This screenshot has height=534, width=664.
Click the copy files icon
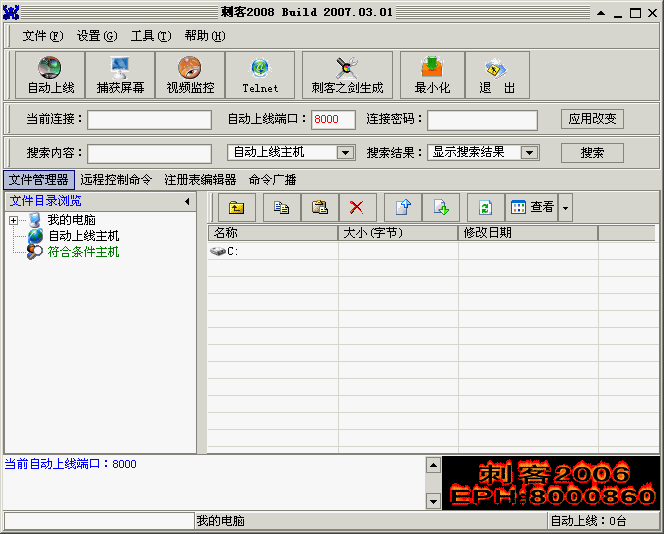(282, 208)
